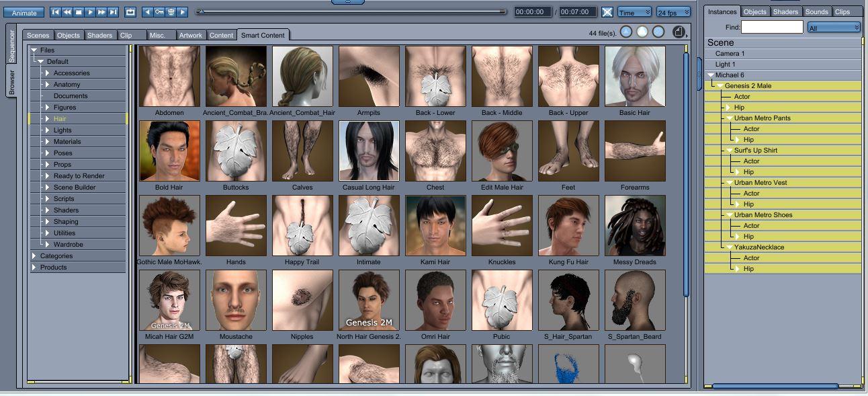Collapse Michael 6 in scene tree
Screen dimensions: 868x396
pyautogui.click(x=711, y=75)
